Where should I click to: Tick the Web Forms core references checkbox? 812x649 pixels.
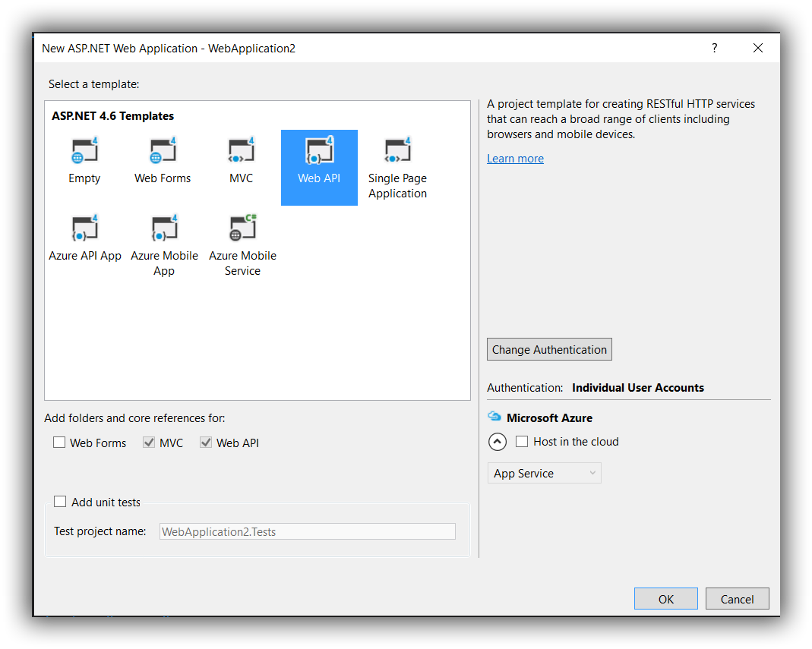click(x=59, y=443)
